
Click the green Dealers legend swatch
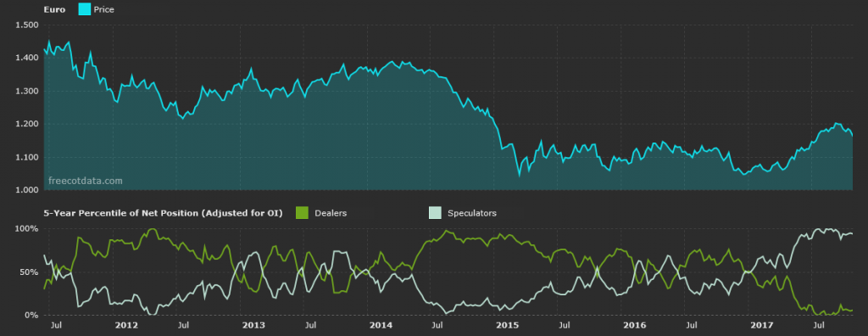click(303, 212)
